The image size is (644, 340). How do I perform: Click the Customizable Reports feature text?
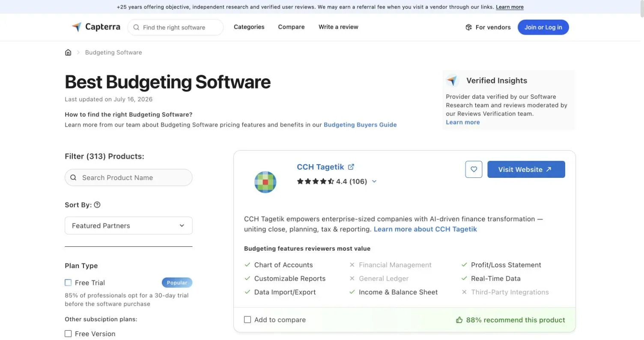coord(290,278)
